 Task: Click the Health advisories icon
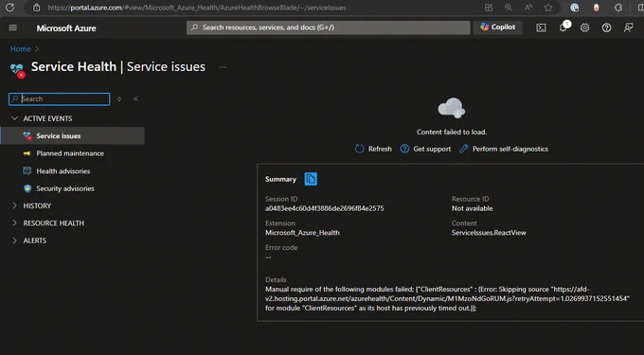[x=27, y=170]
